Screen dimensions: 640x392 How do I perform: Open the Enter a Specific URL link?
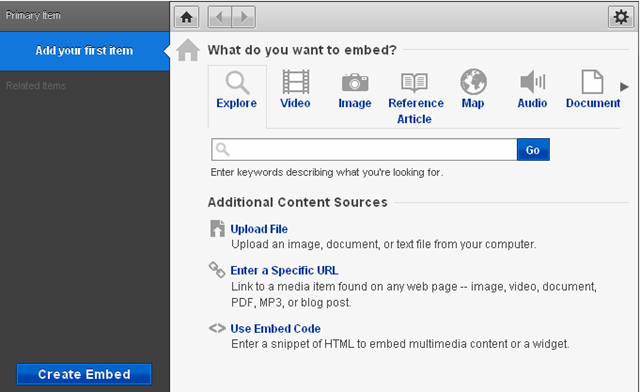point(284,270)
